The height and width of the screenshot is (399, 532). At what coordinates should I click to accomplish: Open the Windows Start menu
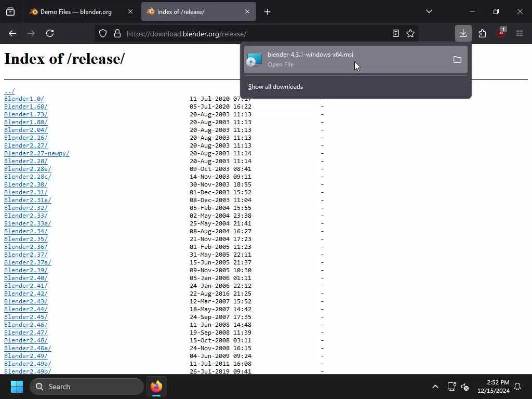click(17, 387)
